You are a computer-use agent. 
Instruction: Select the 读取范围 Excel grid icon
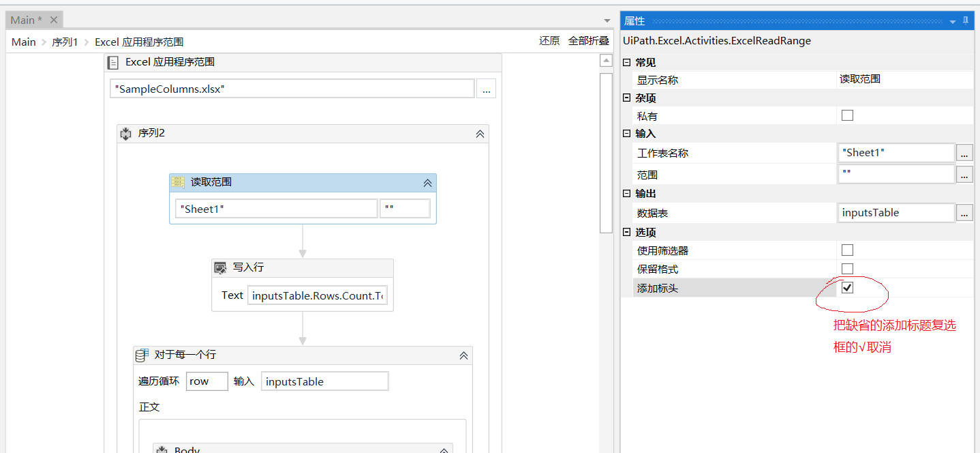[x=178, y=182]
